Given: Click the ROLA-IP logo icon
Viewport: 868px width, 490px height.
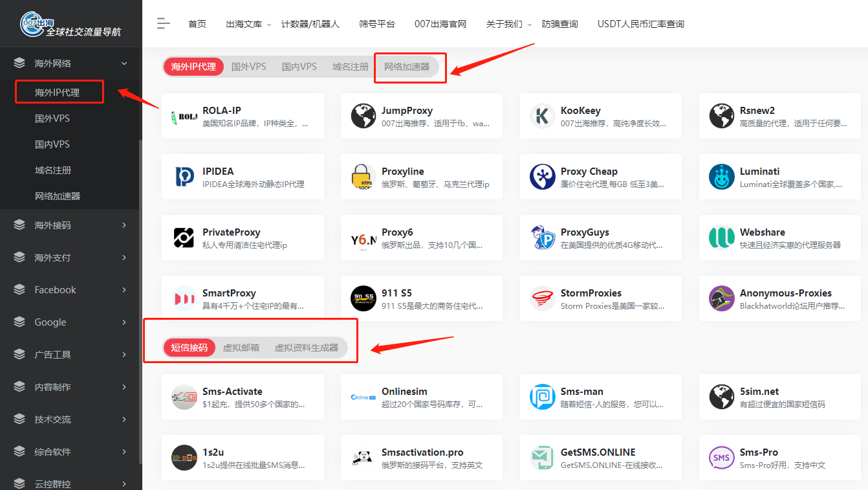Looking at the screenshot, I should click(x=184, y=117).
